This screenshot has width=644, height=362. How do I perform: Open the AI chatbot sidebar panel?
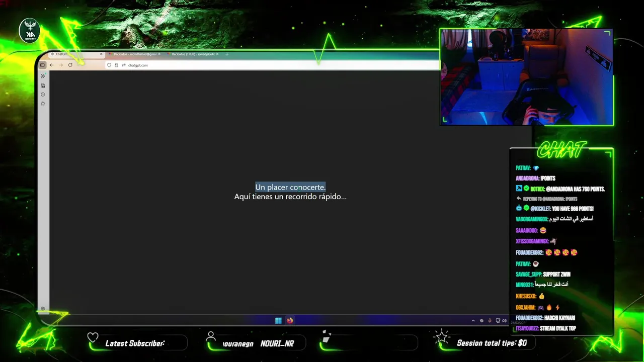click(x=43, y=76)
